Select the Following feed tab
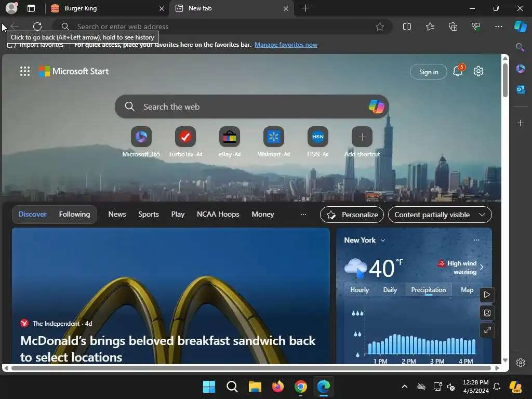Viewport: 532px width, 399px height. 74,214
